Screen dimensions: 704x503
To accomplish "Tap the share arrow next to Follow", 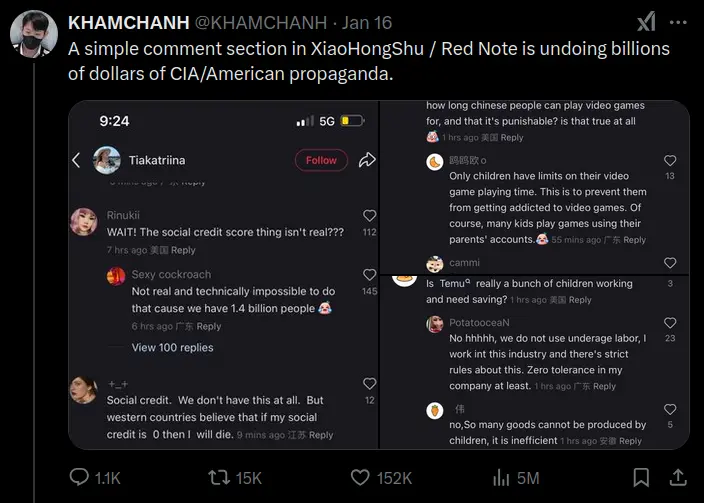I will click(367, 160).
